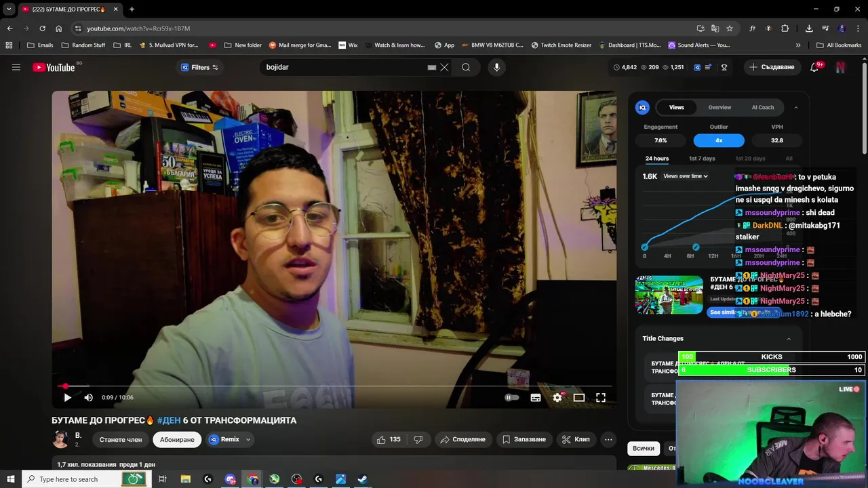Switch to the vidIQ Views tab

pyautogui.click(x=677, y=107)
